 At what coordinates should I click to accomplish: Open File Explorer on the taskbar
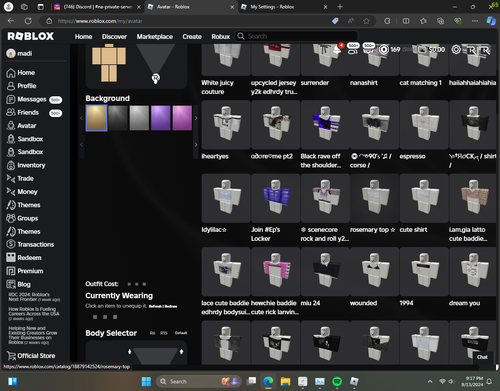click(x=285, y=381)
